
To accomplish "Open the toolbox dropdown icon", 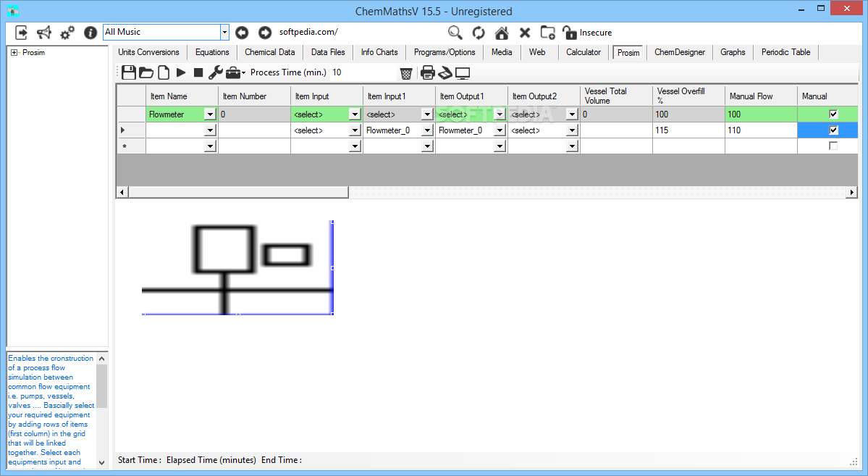I will (x=235, y=72).
